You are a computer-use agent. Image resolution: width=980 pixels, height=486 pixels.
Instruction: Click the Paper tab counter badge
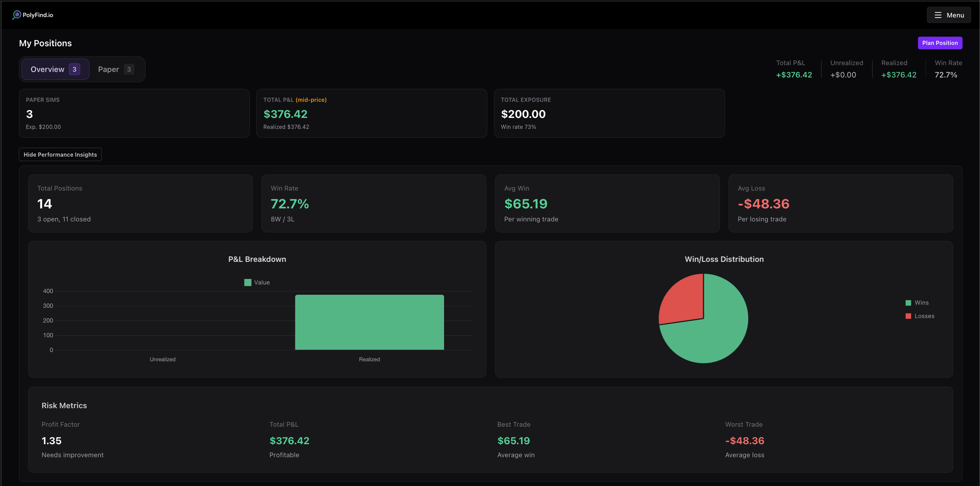[128, 69]
